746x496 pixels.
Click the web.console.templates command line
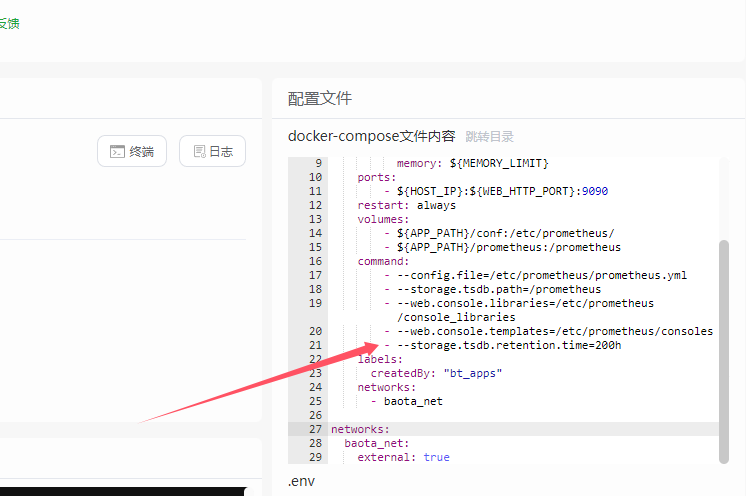pyautogui.click(x=554, y=331)
